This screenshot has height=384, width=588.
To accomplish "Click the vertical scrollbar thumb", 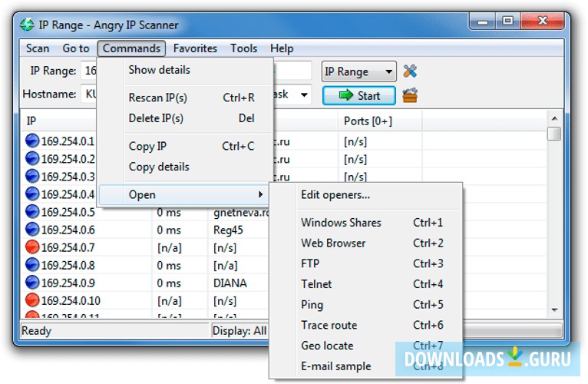I will [x=554, y=134].
